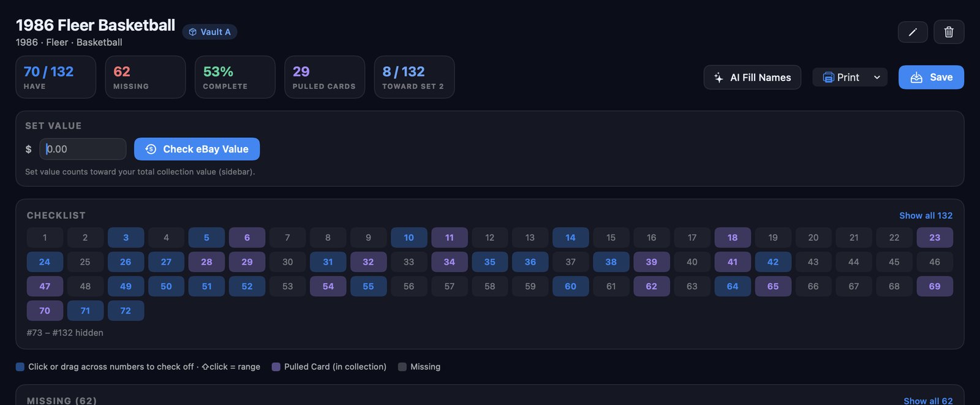The height and width of the screenshot is (405, 980).
Task: Toggle checklist card number 71
Action: point(85,311)
